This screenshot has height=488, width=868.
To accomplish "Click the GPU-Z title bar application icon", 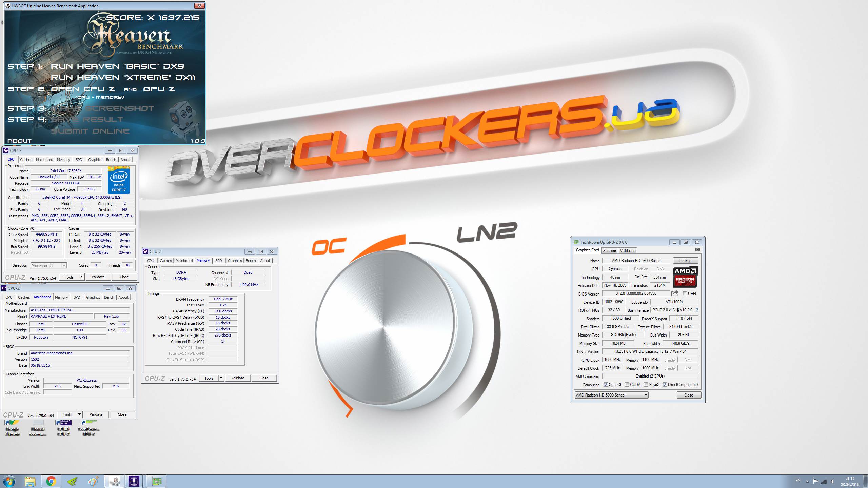I will [x=576, y=242].
